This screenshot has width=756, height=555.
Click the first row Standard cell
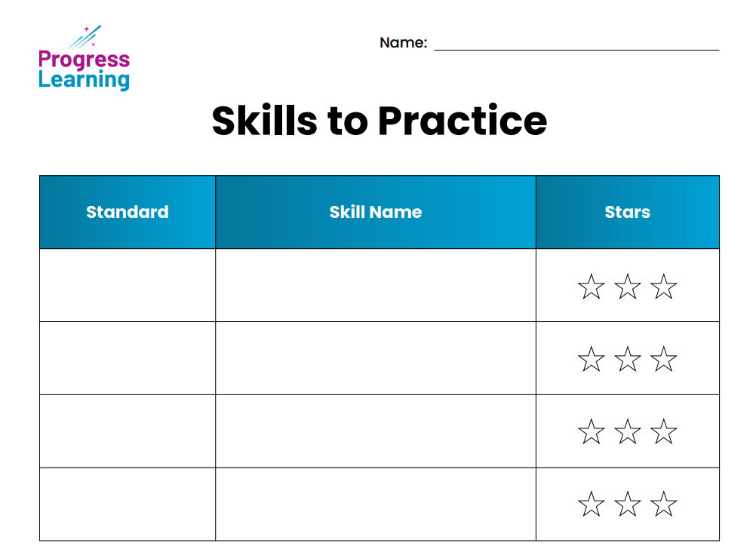tap(128, 285)
